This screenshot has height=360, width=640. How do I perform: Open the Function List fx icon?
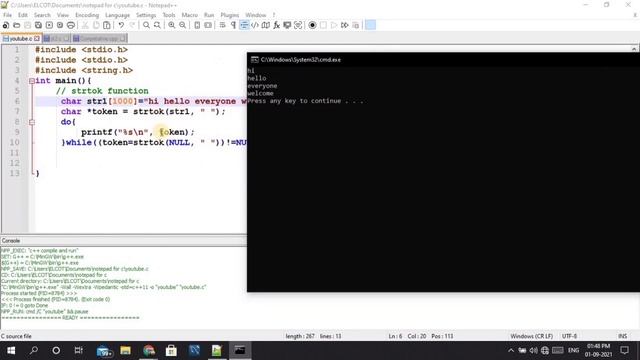(x=276, y=25)
